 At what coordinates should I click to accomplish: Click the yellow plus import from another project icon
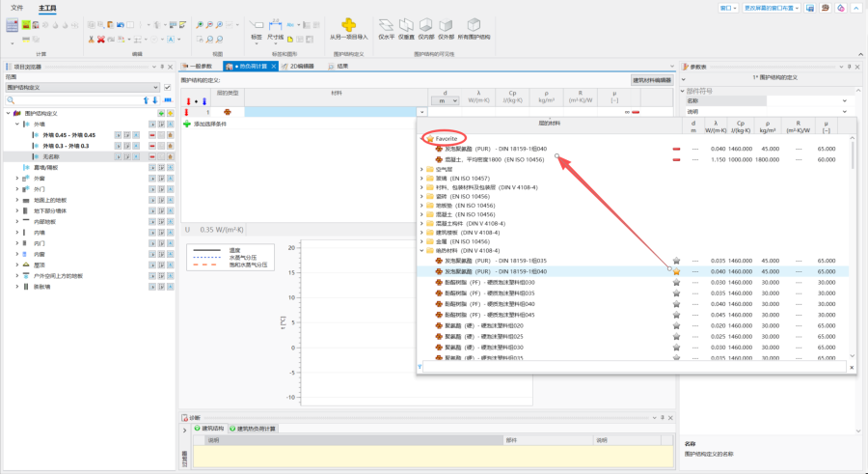[349, 24]
